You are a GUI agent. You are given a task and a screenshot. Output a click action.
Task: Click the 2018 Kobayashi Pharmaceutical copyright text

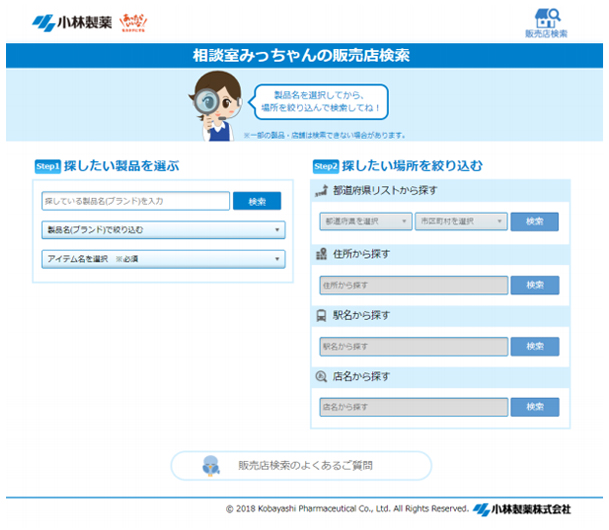click(x=347, y=509)
